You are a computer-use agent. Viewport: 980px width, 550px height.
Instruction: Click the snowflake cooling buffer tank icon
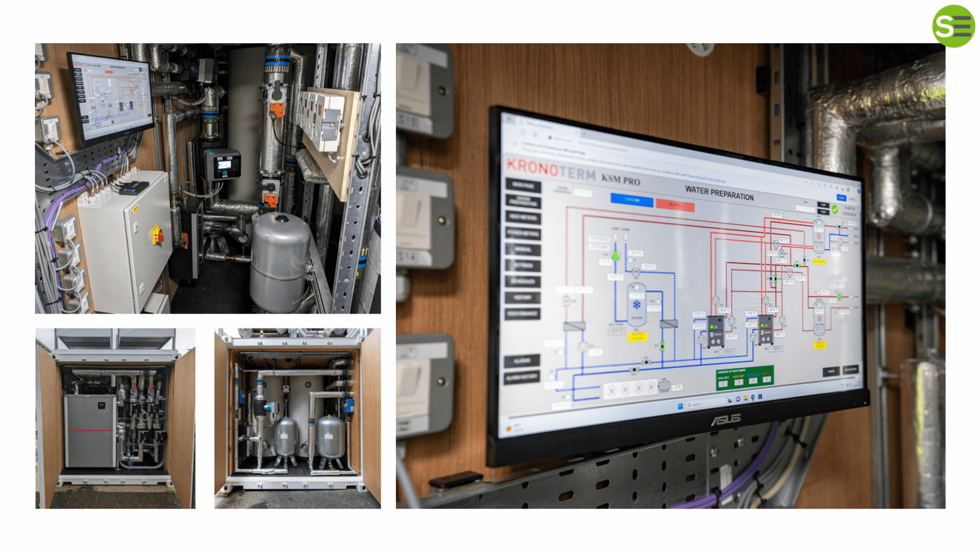(x=636, y=305)
